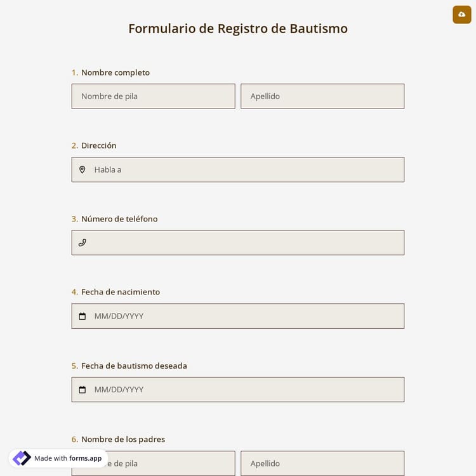Screen dimensions: 476x476
Task: Click the Dirección address input field
Action: (x=248, y=169)
